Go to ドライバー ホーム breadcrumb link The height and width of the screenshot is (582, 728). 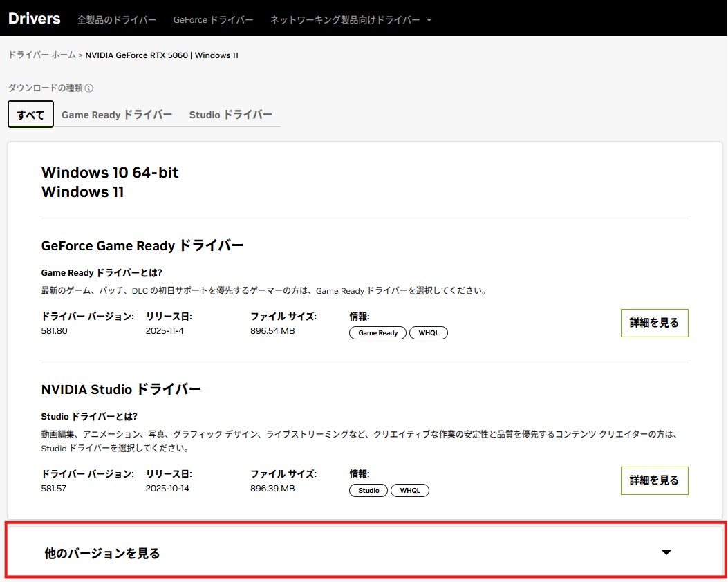(x=41, y=55)
